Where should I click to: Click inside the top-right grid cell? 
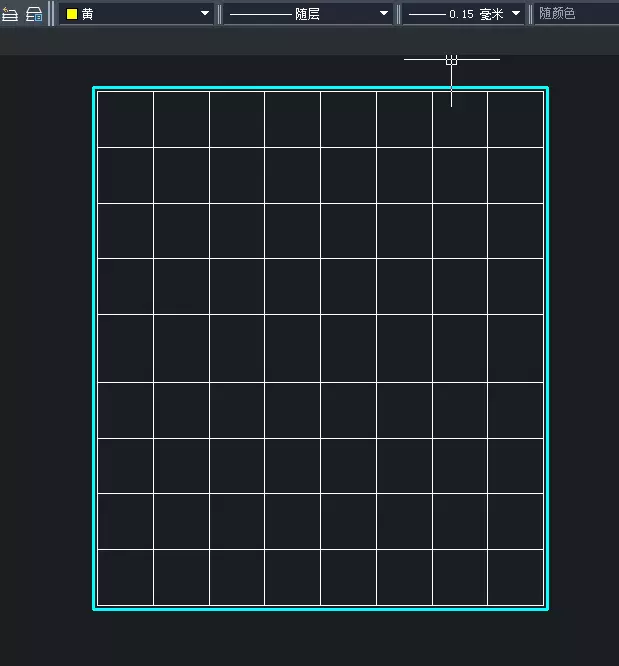515,119
